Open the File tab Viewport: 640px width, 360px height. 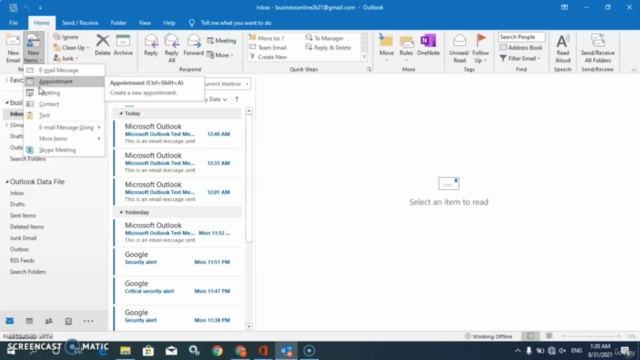coord(13,23)
